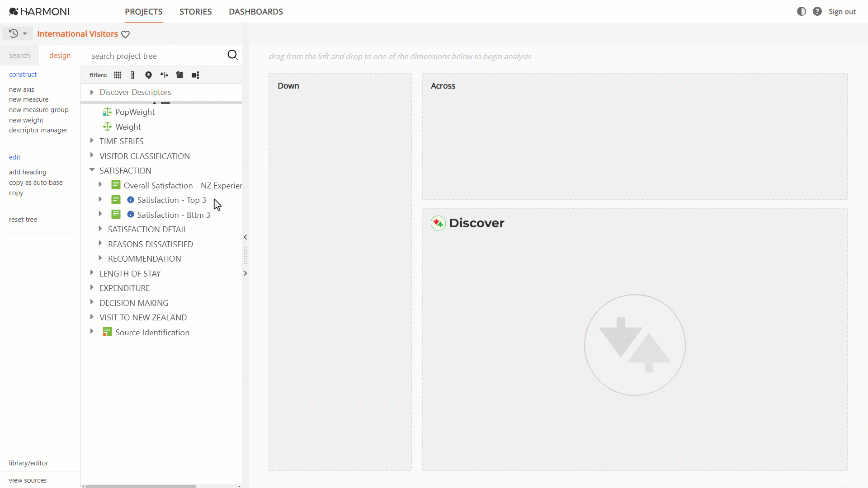Click the Across drop zone
868x488 pixels.
[x=635, y=137]
